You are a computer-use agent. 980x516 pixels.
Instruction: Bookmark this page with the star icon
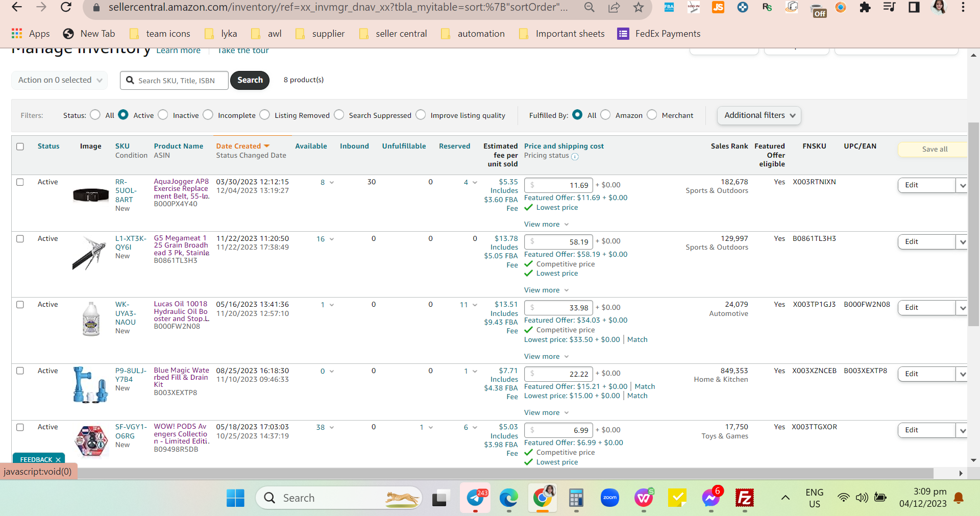click(x=639, y=7)
